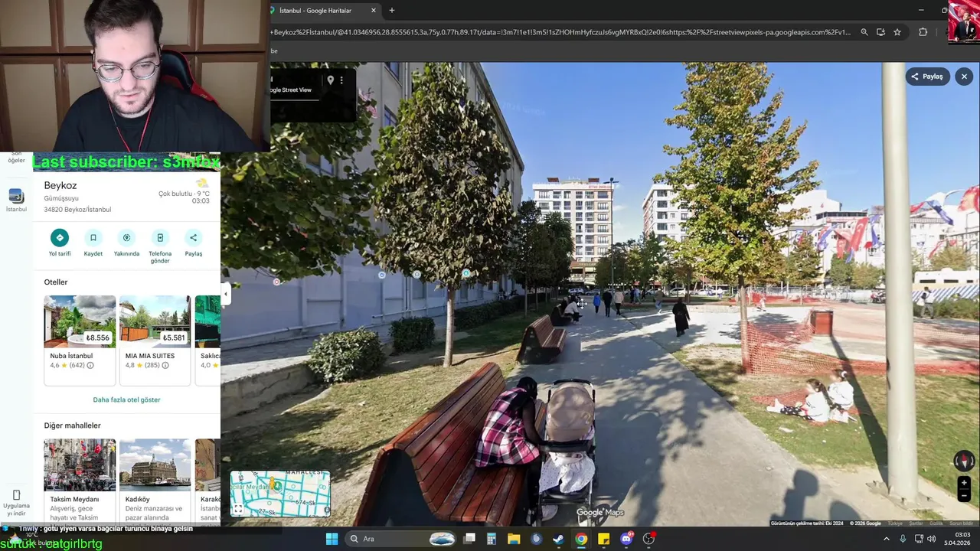The height and width of the screenshot is (551, 980).
Task: Click the Telefona gönder icon
Action: coord(160,237)
